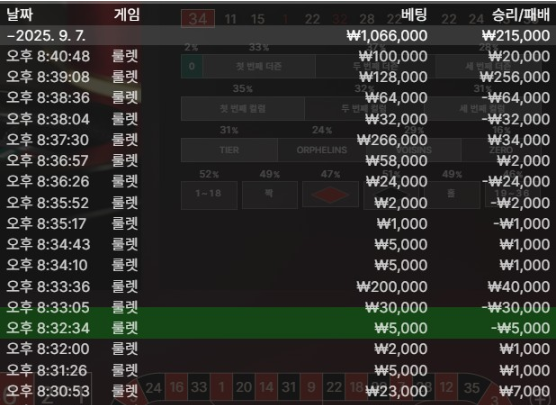
Task: Open the 오후 8:33:36 bet of ₩200,000
Action: pyautogui.click(x=278, y=286)
